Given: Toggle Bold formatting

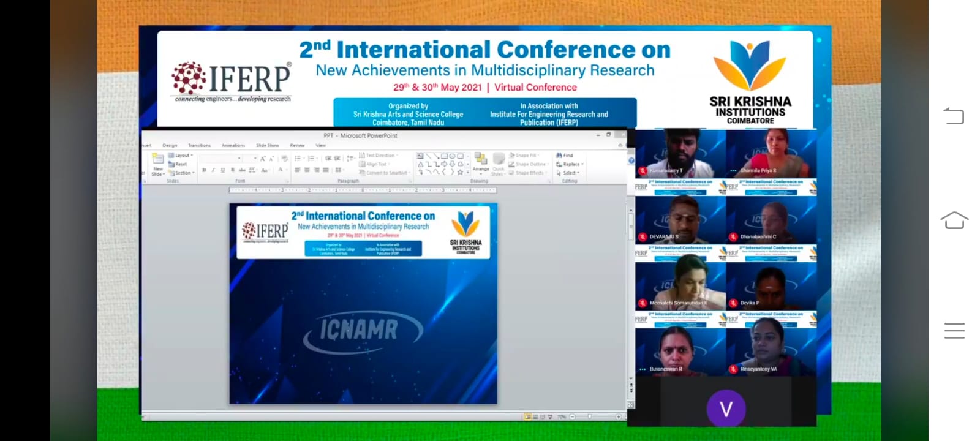Looking at the screenshot, I should pos(204,170).
